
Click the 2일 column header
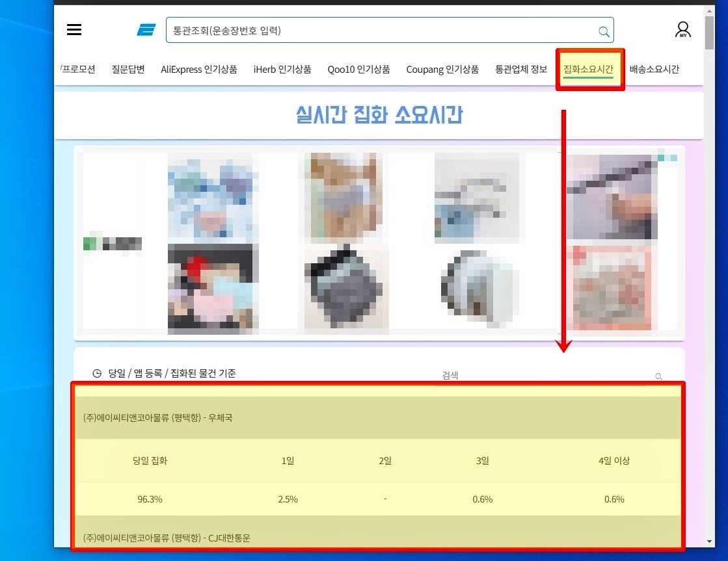(385, 461)
